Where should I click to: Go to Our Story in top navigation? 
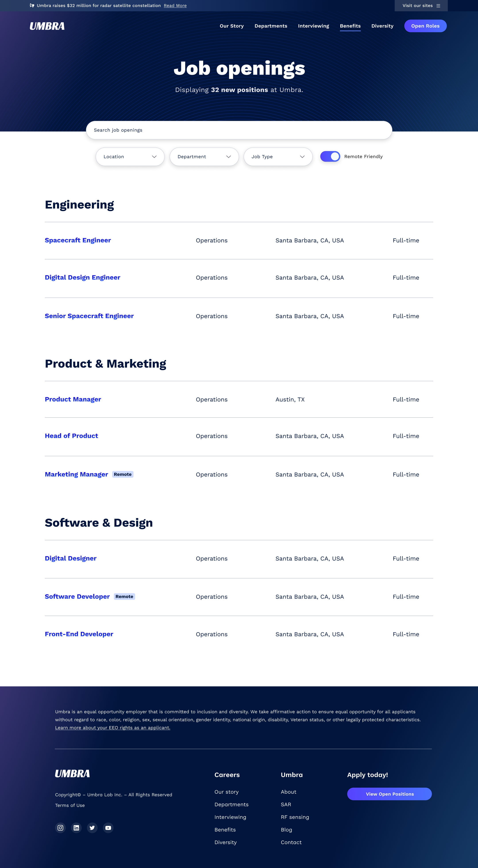(x=231, y=26)
